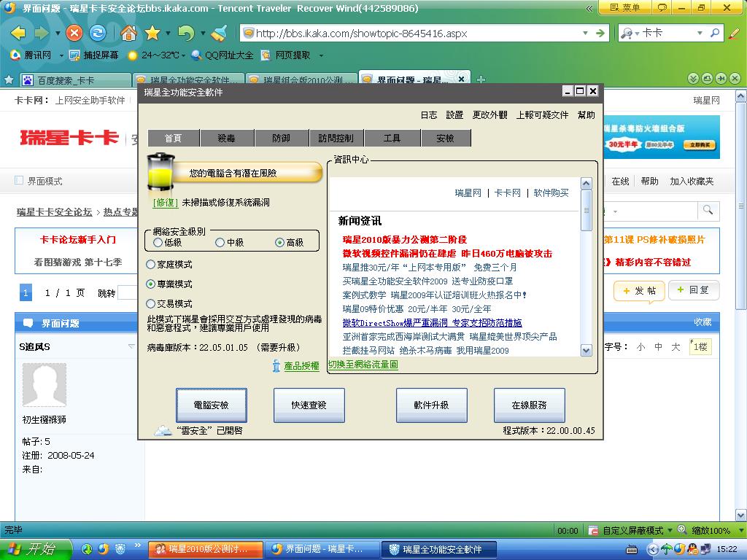The width and height of the screenshot is (747, 560).
Task: Open 殺毒 tab in Rising software
Action: pyautogui.click(x=227, y=138)
